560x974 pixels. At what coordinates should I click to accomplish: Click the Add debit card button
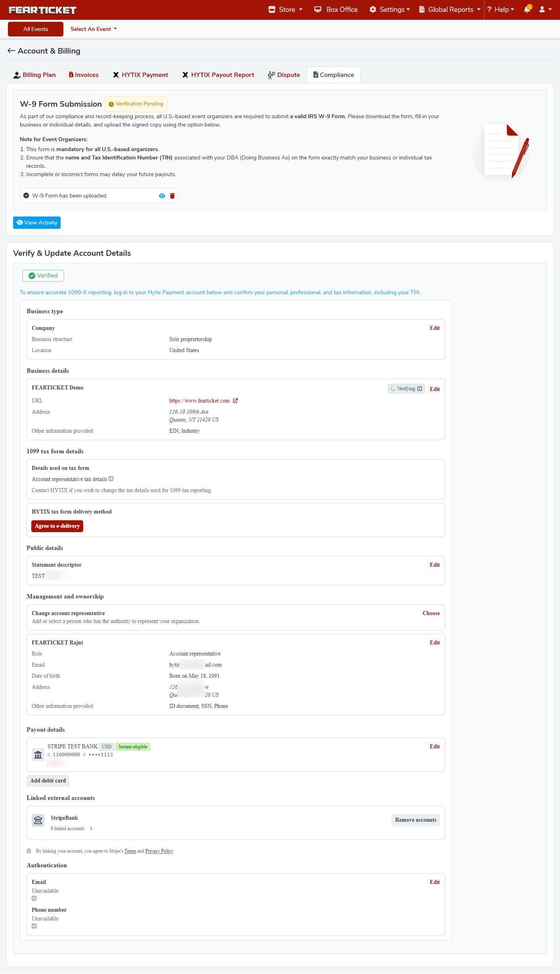tap(48, 781)
